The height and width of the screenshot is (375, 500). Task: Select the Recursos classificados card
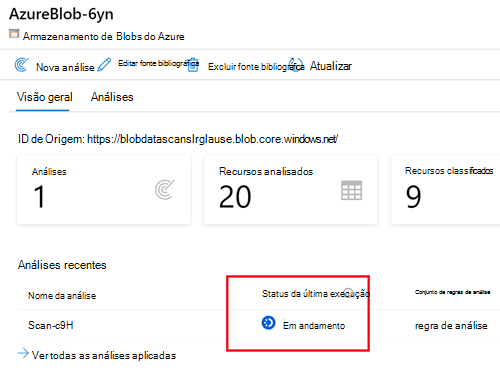pyautogui.click(x=445, y=190)
